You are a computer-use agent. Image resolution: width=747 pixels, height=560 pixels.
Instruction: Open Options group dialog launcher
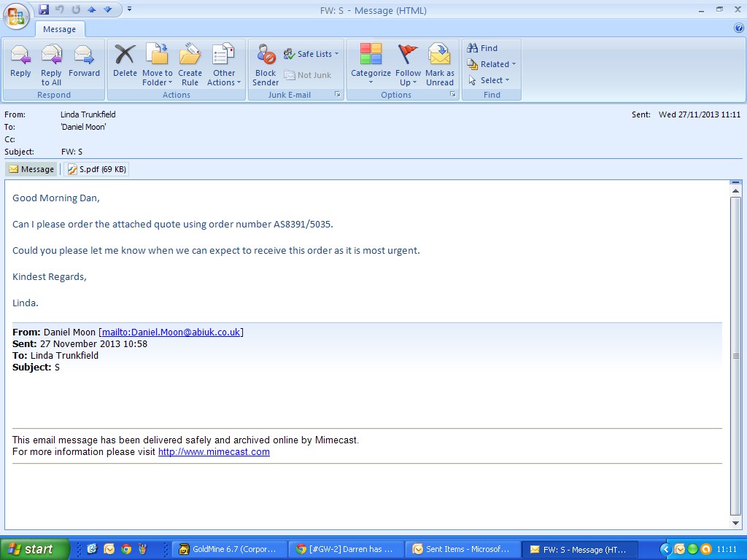coord(452,94)
